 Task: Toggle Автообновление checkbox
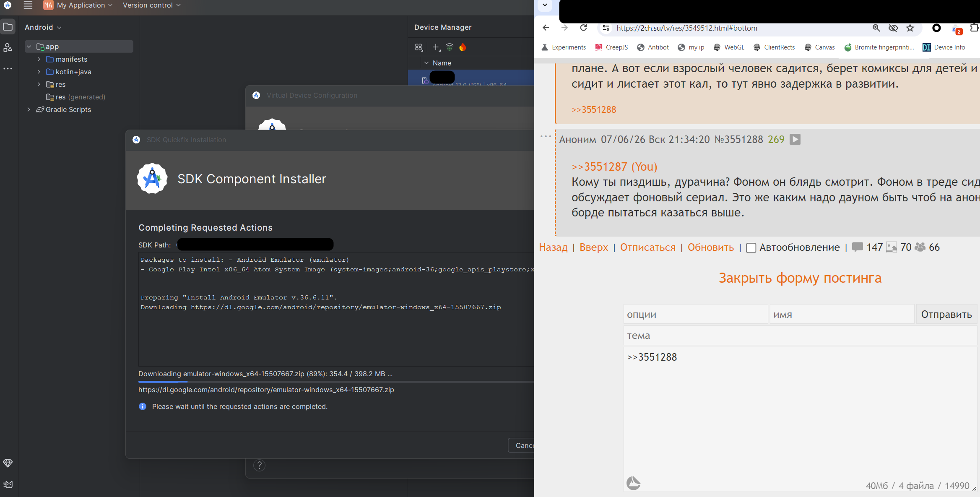751,248
